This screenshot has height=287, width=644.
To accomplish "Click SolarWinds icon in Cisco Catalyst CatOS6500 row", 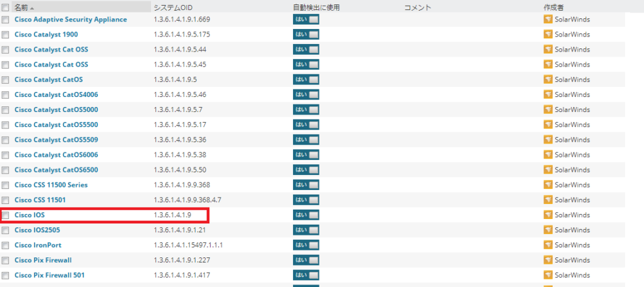I will pyautogui.click(x=548, y=170).
